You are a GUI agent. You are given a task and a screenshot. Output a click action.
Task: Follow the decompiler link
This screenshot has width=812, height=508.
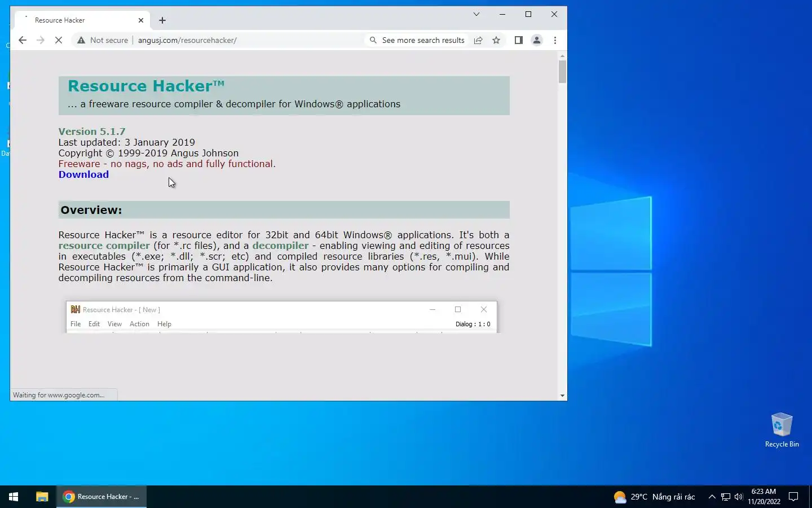point(280,246)
